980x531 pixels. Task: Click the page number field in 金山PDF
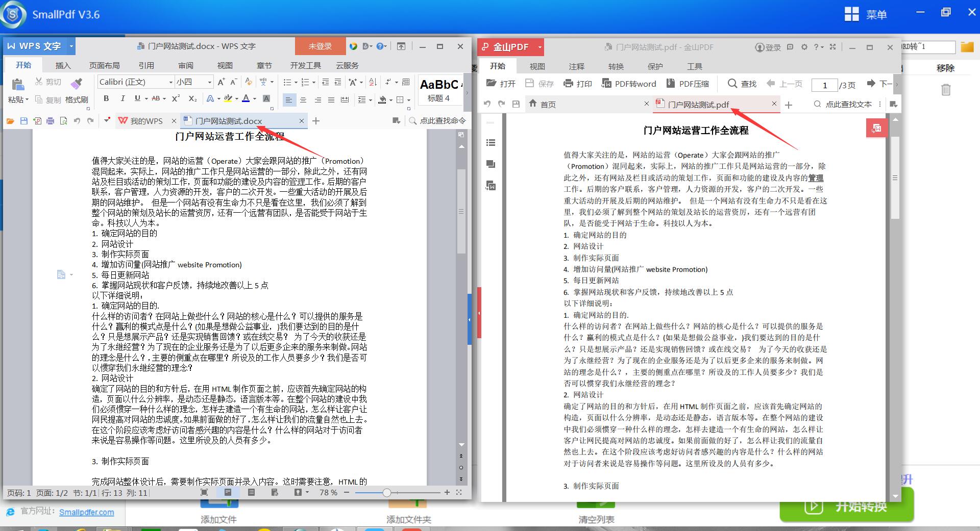tap(824, 85)
